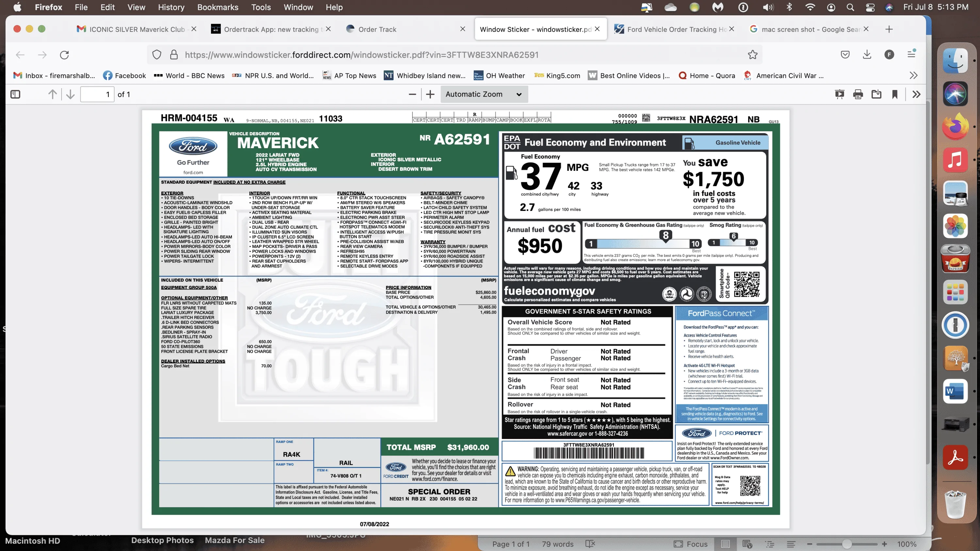Open a new browser tab
This screenshot has height=551, width=980.
(889, 29)
